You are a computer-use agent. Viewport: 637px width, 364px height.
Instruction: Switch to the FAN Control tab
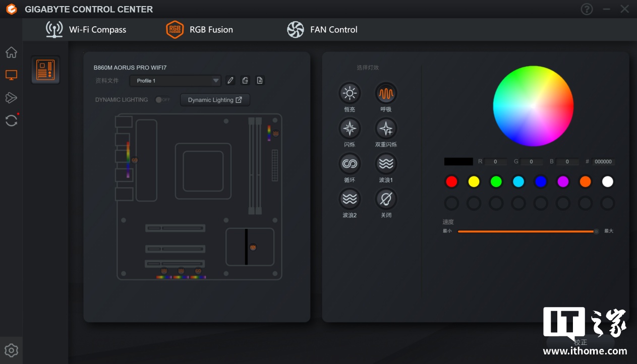click(322, 30)
